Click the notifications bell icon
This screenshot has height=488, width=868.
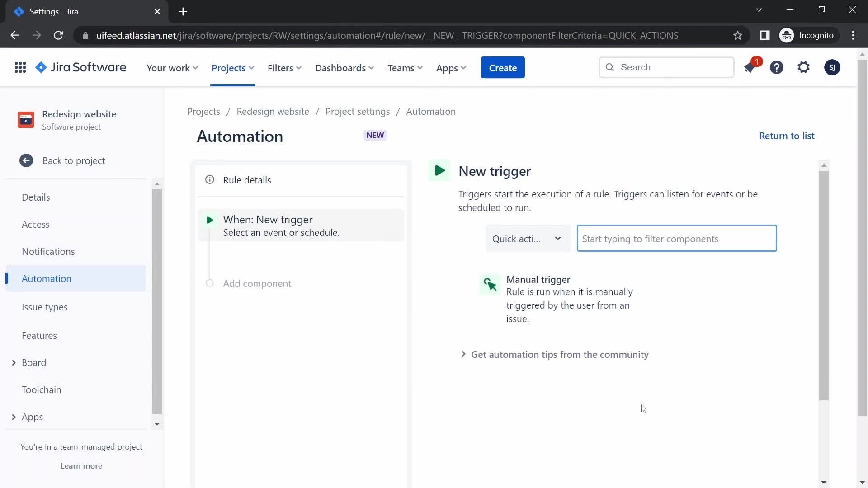tap(750, 67)
